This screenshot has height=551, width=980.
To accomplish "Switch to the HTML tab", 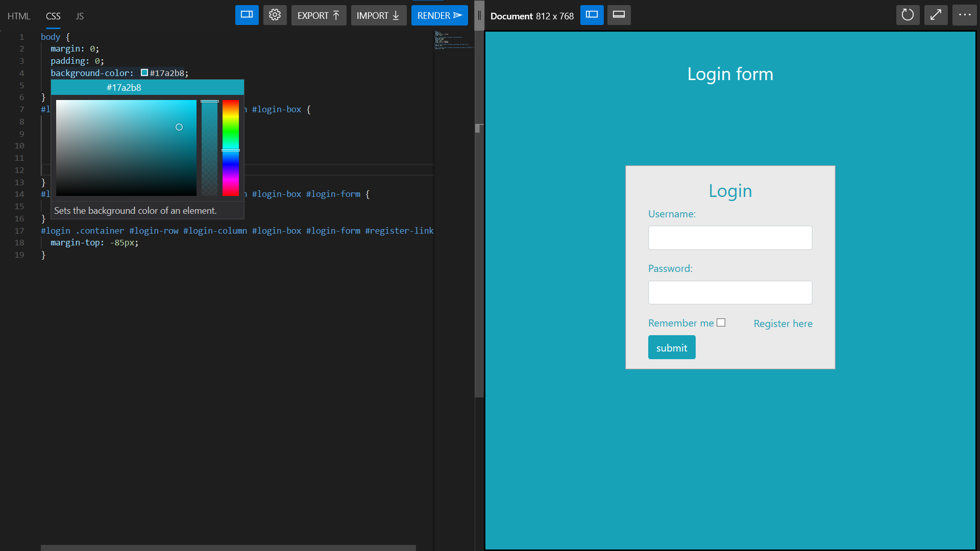I will point(19,16).
